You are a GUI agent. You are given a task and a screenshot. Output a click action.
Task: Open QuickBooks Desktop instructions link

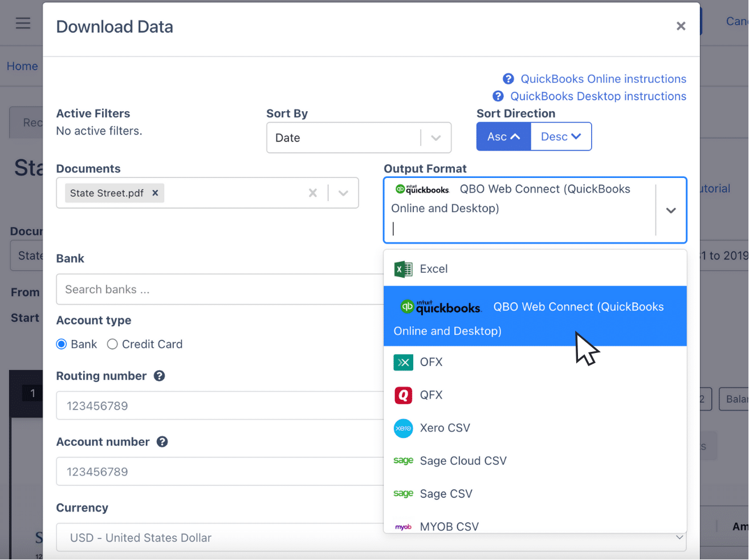[x=598, y=96]
